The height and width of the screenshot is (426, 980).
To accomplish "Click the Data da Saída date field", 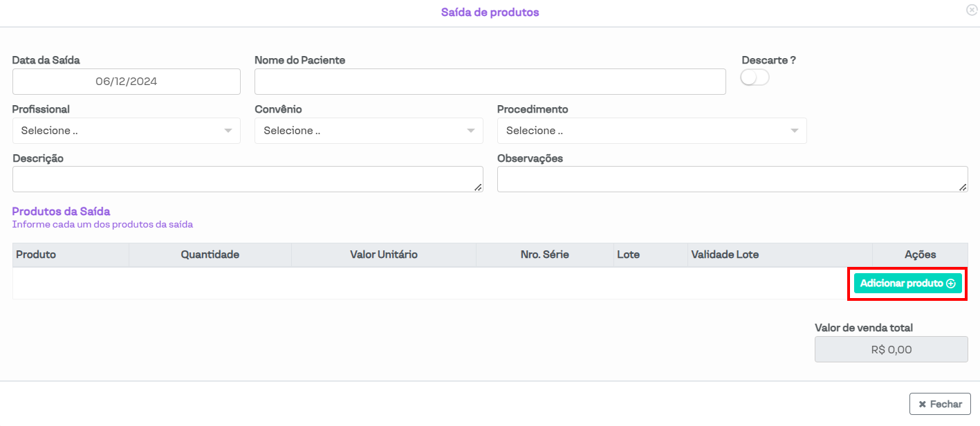I will [126, 82].
